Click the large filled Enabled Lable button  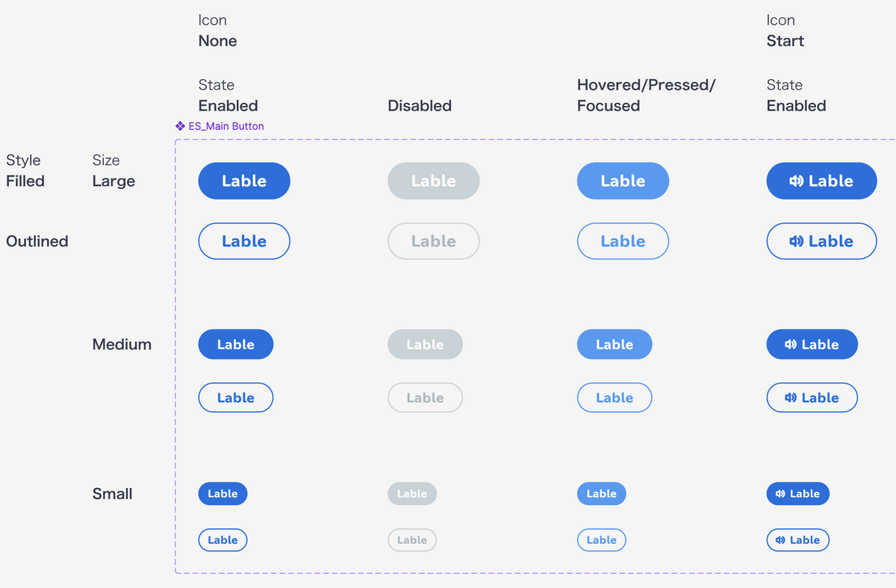[x=244, y=181]
